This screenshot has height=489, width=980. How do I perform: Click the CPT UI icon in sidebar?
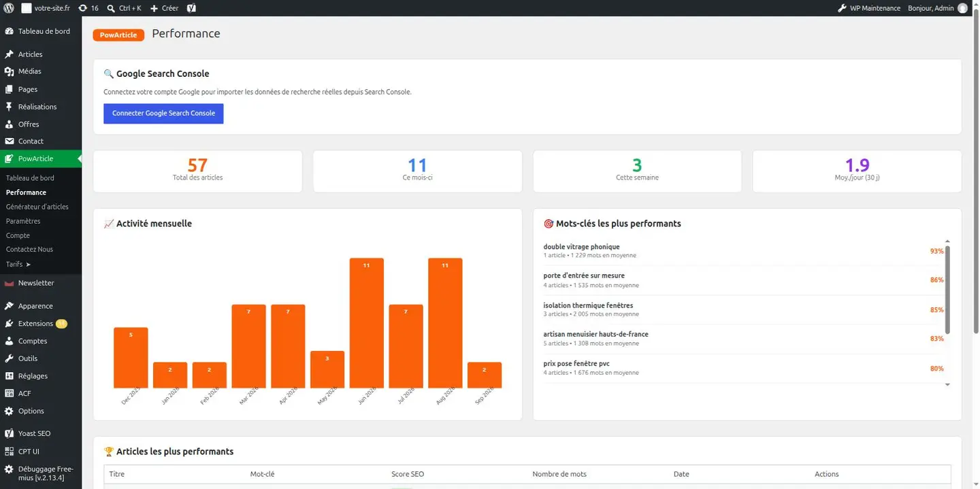[9, 451]
